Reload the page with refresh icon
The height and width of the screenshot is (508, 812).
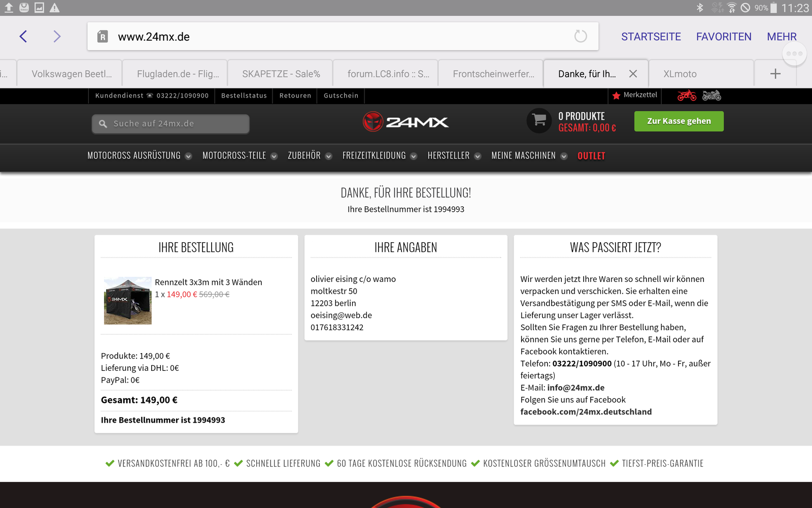(580, 37)
